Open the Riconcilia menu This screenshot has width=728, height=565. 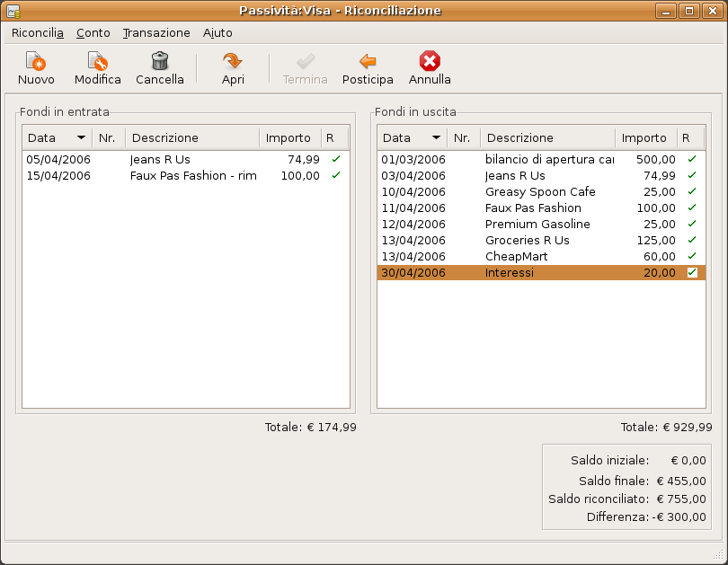37,32
